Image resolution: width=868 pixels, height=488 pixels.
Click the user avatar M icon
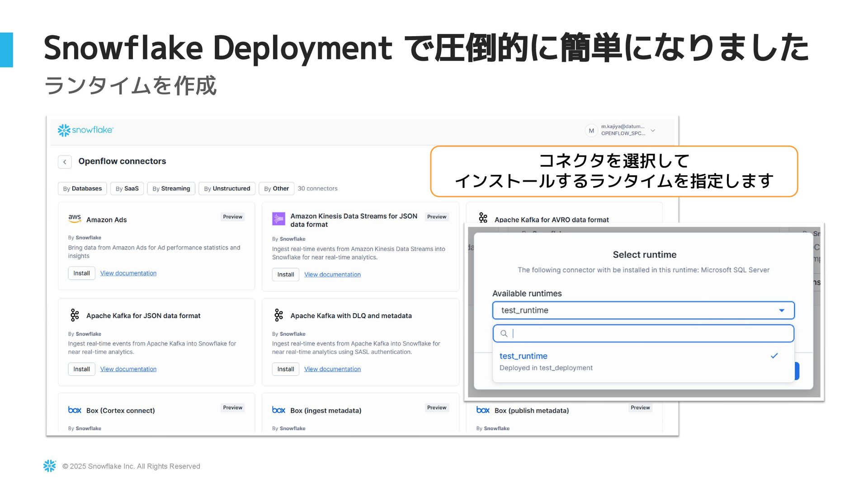coord(591,131)
